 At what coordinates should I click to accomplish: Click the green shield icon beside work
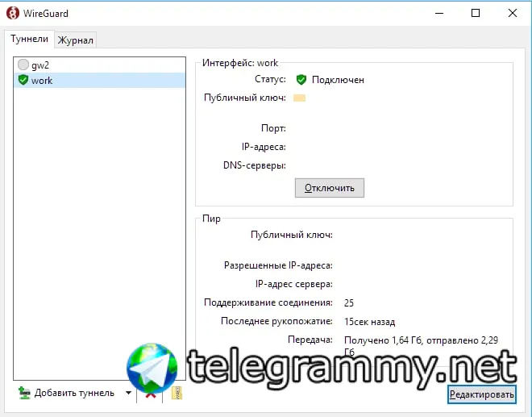pos(23,80)
